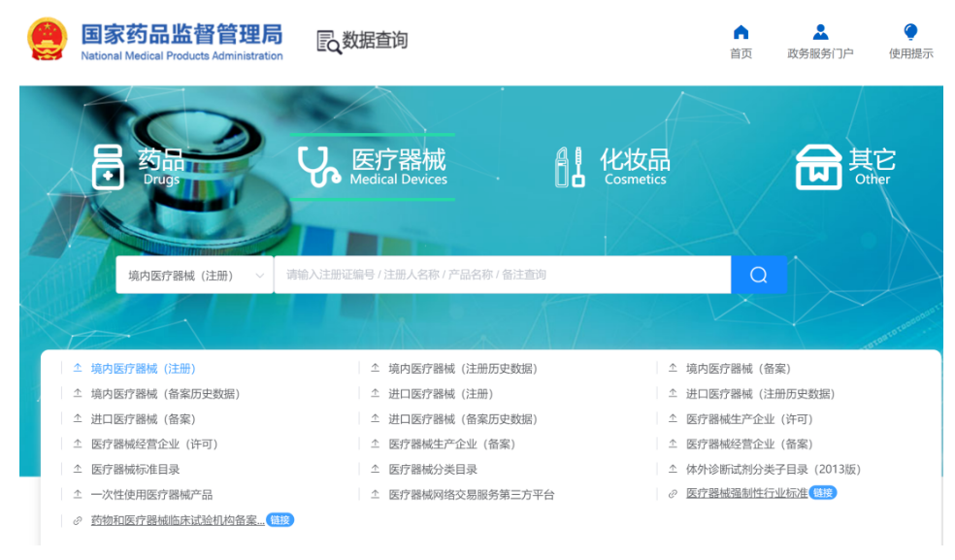The width and height of the screenshot is (955, 560).
Task: Select the 化妆品 Cosmetics icon
Action: coord(570,167)
